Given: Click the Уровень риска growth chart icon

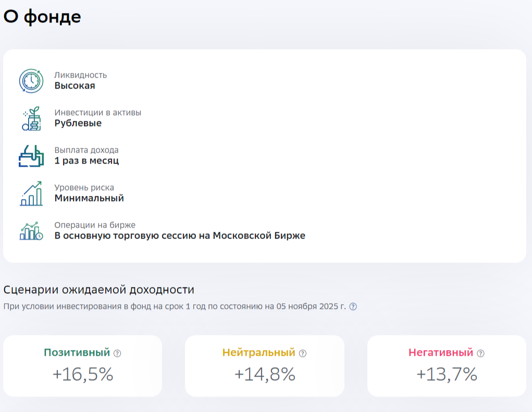Looking at the screenshot, I should [31, 194].
